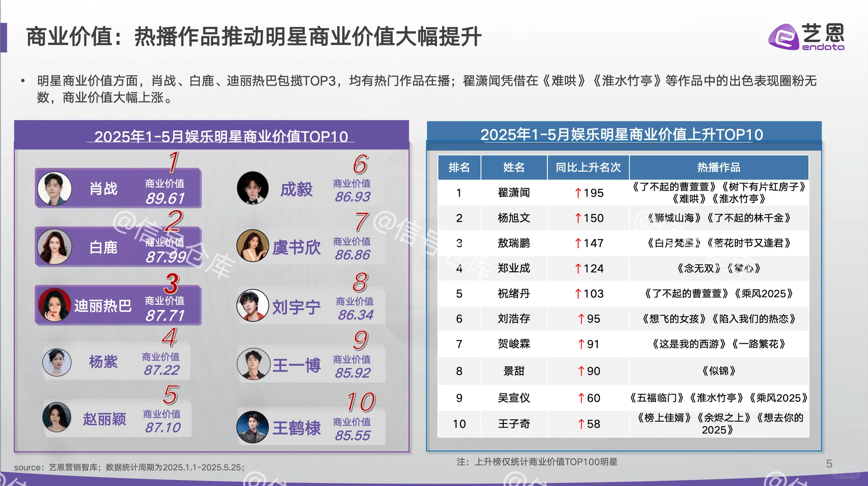Select the 翟潇闻 name cell

(x=514, y=193)
